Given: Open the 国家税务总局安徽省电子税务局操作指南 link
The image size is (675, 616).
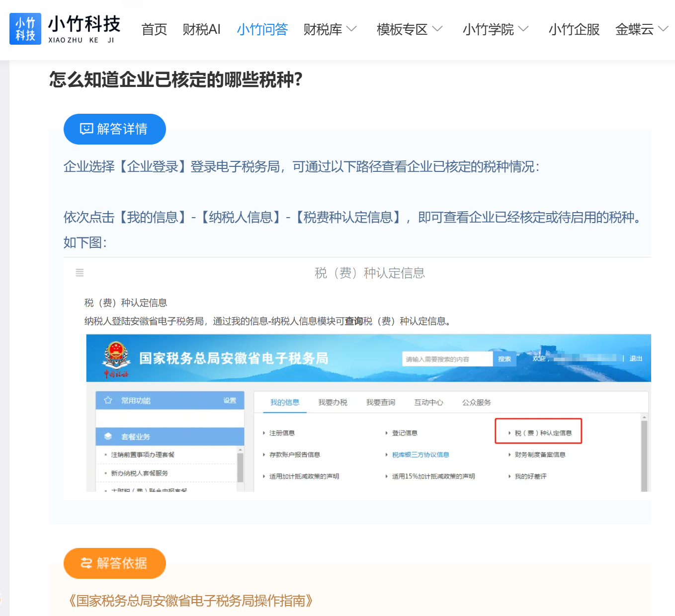Looking at the screenshot, I should 191,601.
